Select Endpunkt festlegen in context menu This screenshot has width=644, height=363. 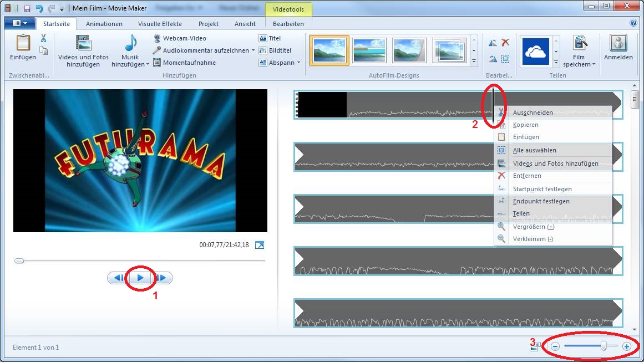click(541, 201)
